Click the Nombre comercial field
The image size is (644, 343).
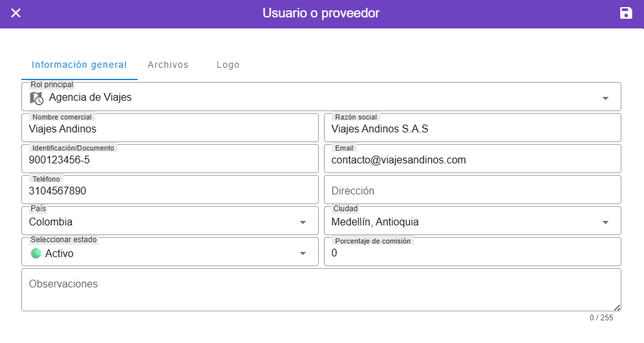pyautogui.click(x=169, y=129)
